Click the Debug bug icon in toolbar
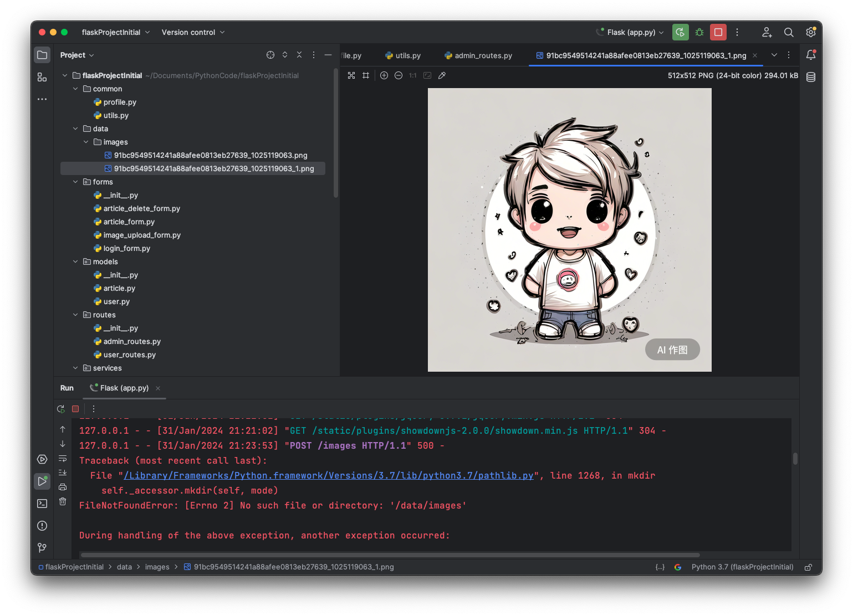Screen dimensions: 853x616 pyautogui.click(x=699, y=32)
